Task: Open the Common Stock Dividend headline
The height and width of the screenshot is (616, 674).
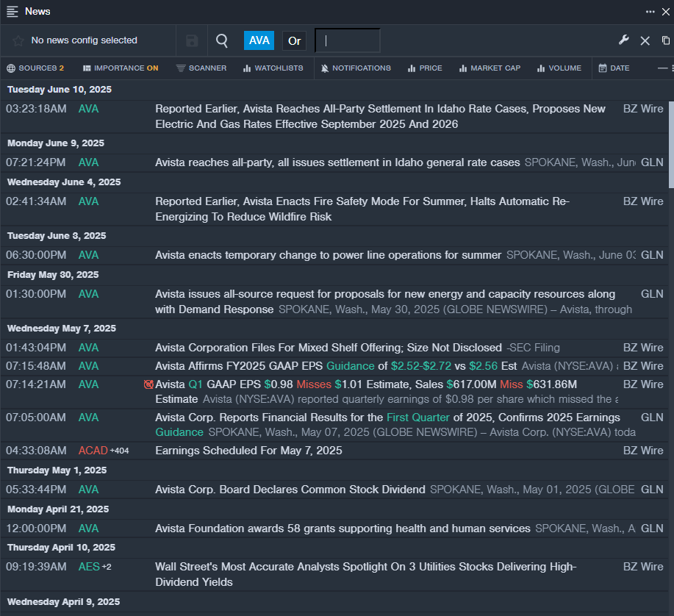Action: tap(290, 490)
